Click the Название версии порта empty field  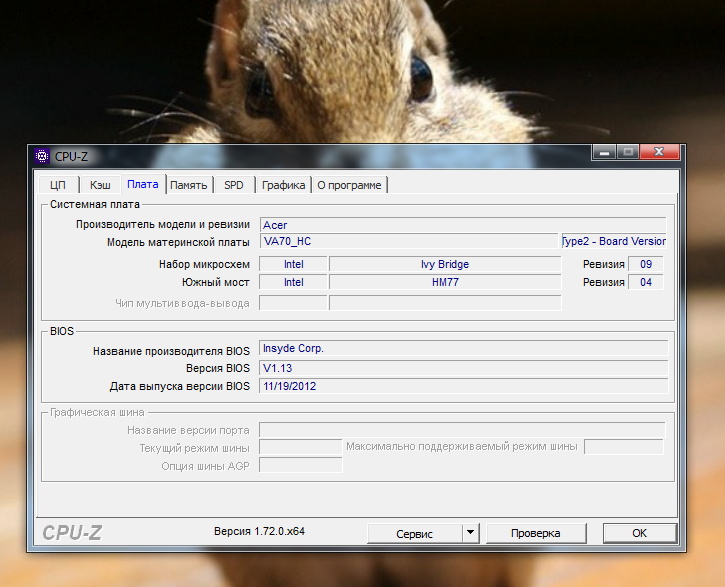click(462, 430)
